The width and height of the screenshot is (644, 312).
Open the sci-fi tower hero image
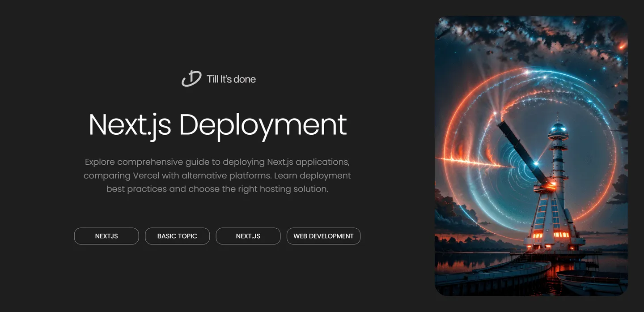pyautogui.click(x=531, y=156)
